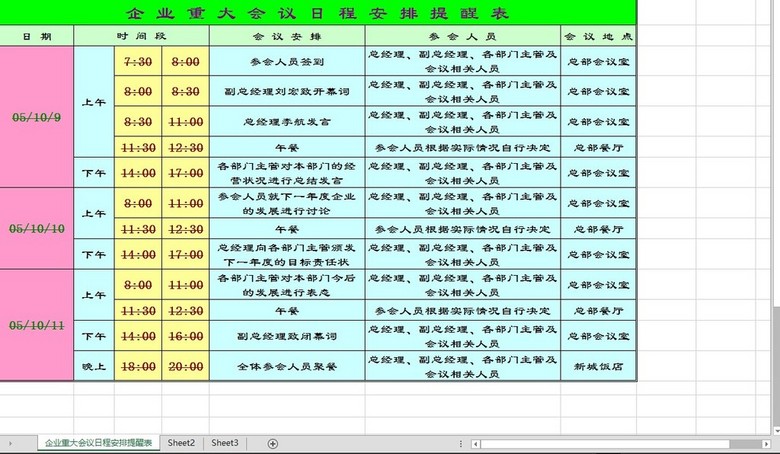Click the 7:30 start time cell
Image resolution: width=780 pixels, height=454 pixels.
tap(138, 61)
